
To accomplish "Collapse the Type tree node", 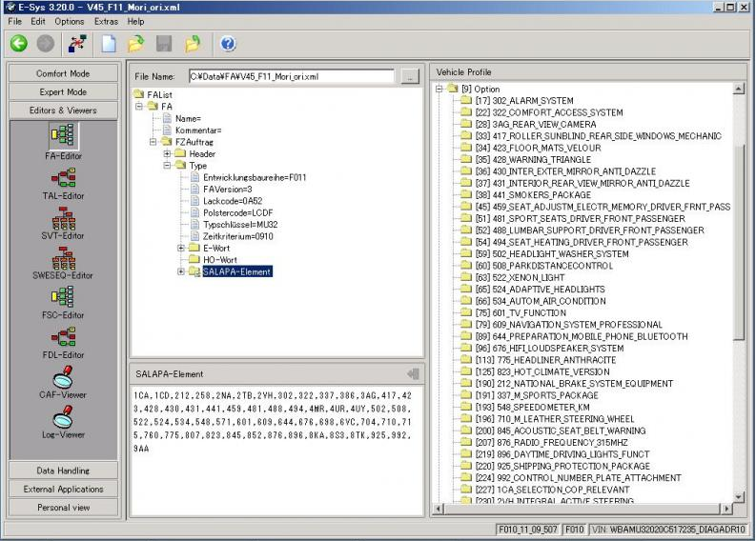I will (167, 165).
